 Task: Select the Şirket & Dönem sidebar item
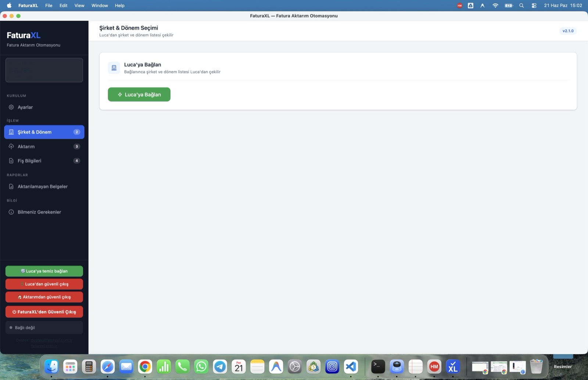44,132
